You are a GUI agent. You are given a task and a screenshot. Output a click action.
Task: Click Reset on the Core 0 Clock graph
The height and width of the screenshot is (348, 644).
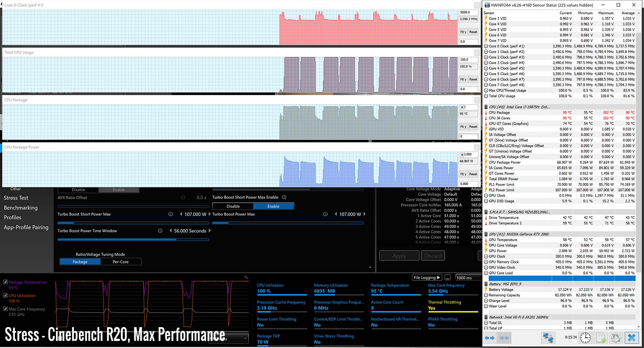(x=473, y=32)
